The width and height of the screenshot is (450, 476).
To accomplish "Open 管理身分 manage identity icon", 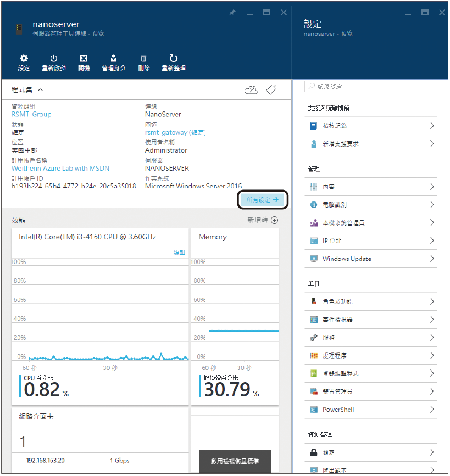I will 114,58.
